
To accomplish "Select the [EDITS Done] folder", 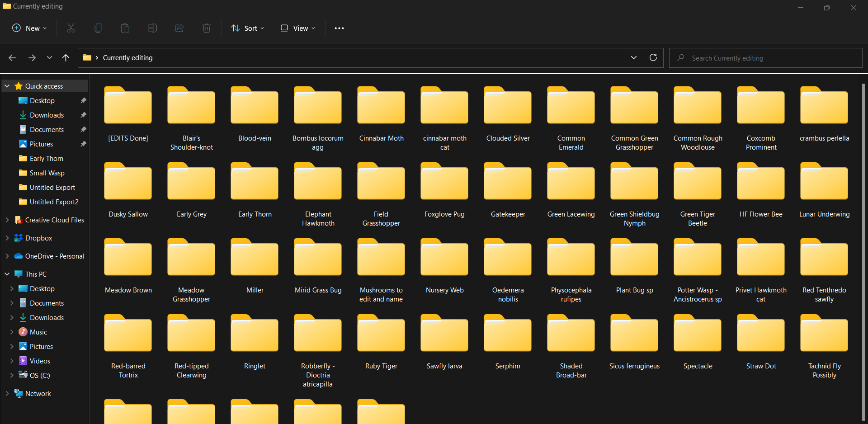I will 128,113.
